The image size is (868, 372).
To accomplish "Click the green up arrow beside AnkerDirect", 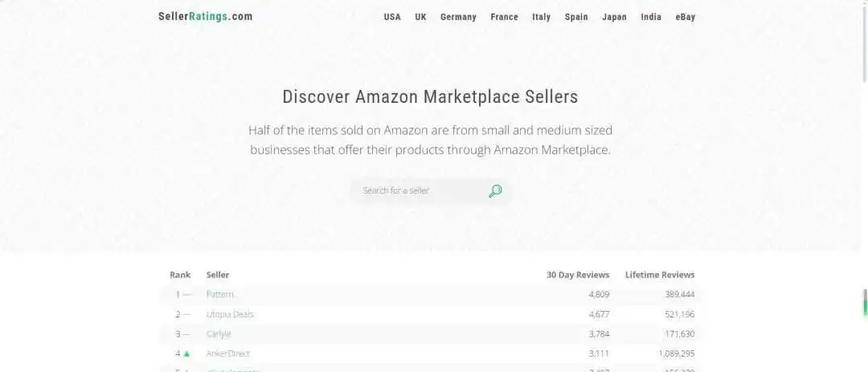I will click(x=186, y=354).
